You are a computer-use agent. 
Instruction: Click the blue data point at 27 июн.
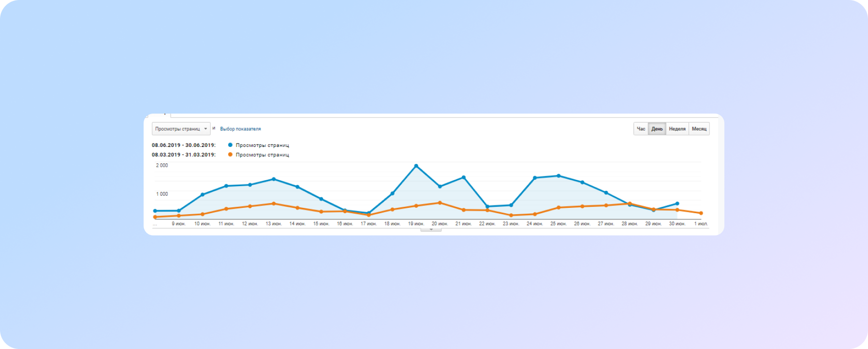tap(606, 193)
